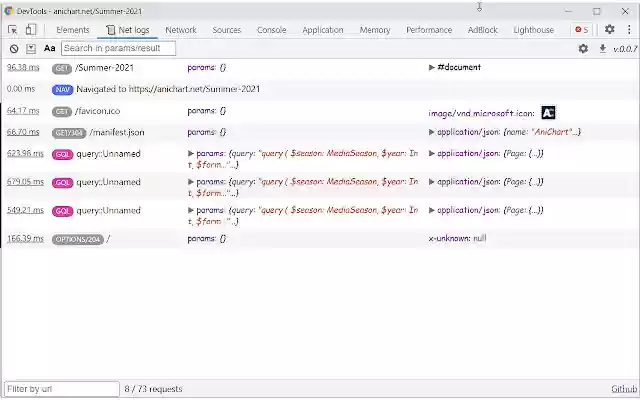This screenshot has width=640, height=400.
Task: Click the NAV badge
Action: pyautogui.click(x=62, y=89)
